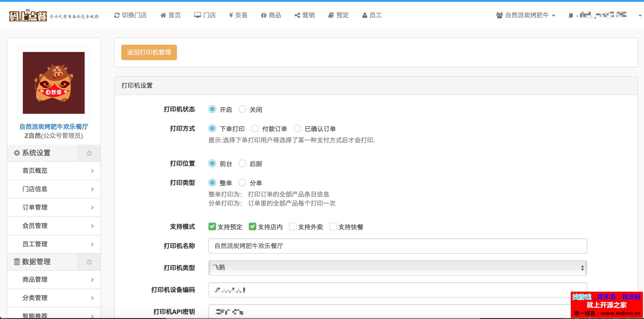Open the 营销 navigation menu
The height and width of the screenshot is (319, 644).
pyautogui.click(x=305, y=15)
